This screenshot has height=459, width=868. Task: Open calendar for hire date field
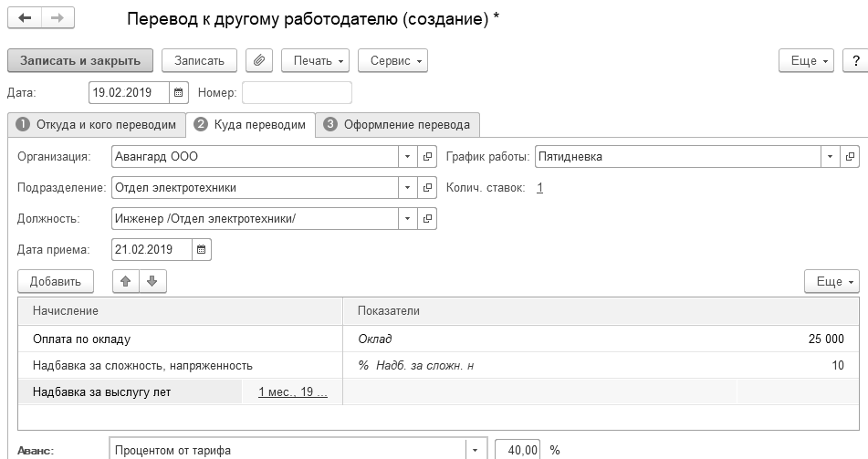point(202,249)
